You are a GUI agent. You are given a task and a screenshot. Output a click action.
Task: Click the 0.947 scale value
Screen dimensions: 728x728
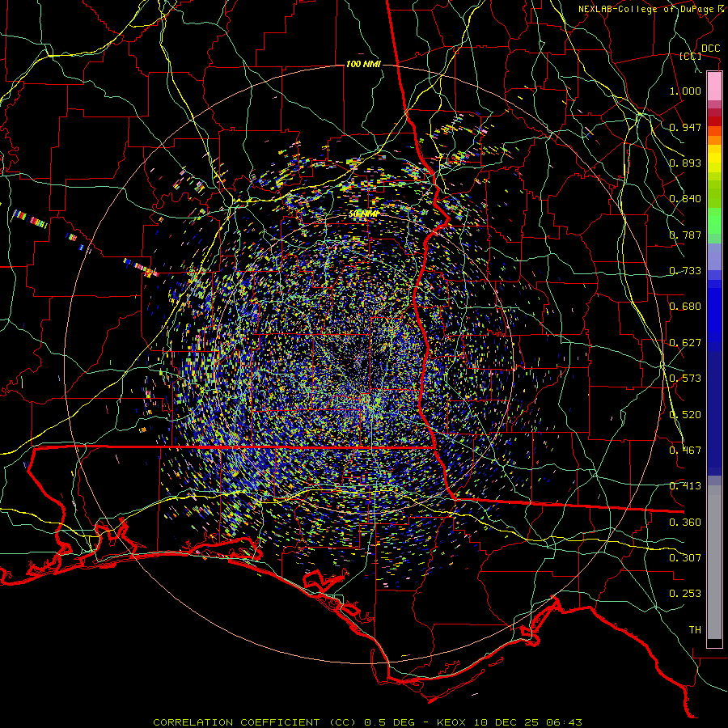tap(685, 127)
